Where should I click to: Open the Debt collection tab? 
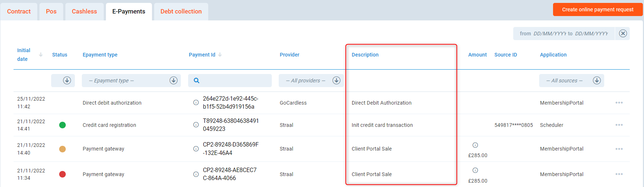181,11
